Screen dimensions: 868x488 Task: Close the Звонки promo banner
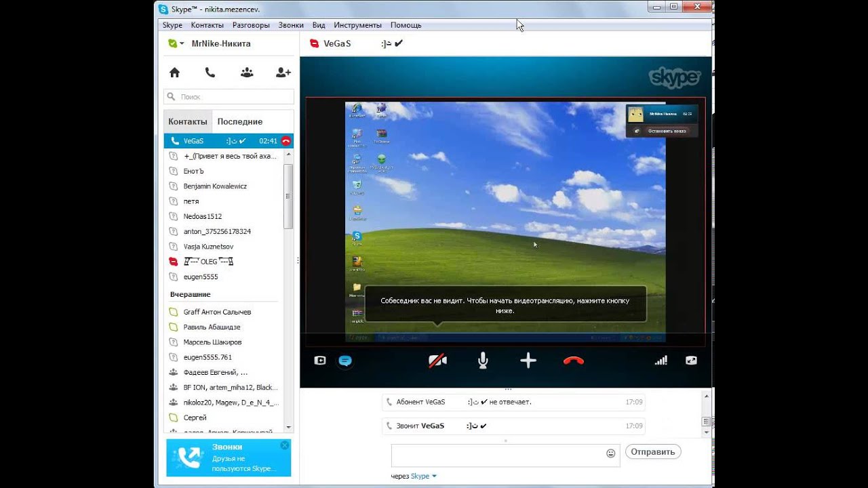[285, 445]
